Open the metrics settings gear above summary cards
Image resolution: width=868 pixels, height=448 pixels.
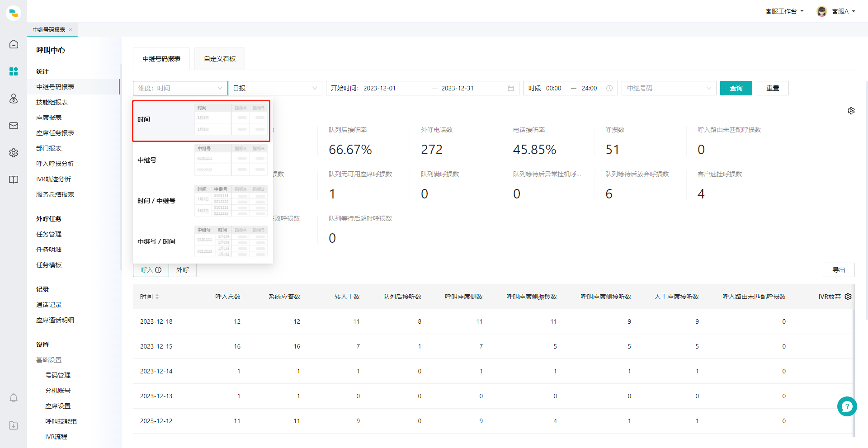coord(851,111)
